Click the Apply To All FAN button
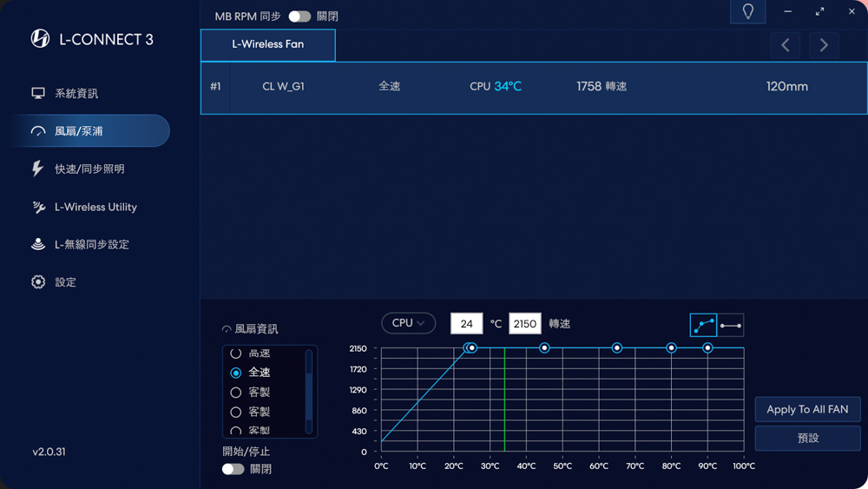This screenshot has width=868, height=489. [x=807, y=409]
